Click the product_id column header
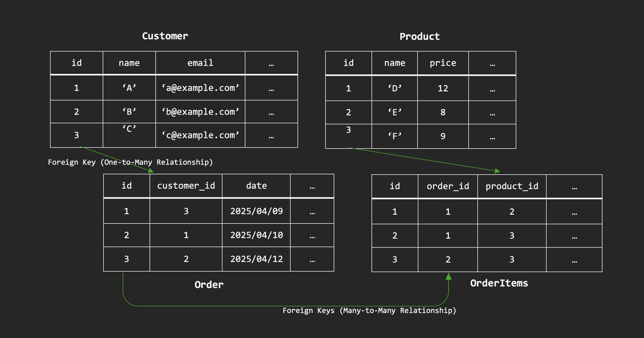This screenshot has height=338, width=644. click(x=512, y=186)
